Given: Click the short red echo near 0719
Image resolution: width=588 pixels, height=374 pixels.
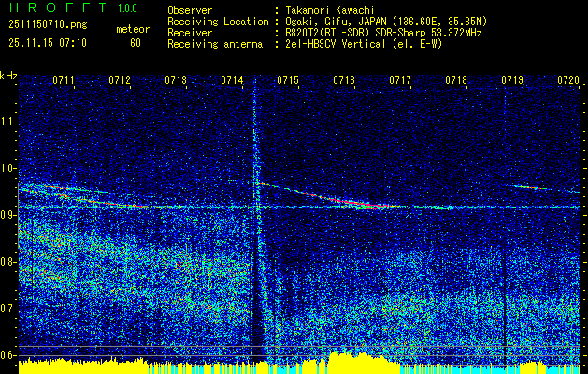Looking at the screenshot, I should [x=531, y=187].
